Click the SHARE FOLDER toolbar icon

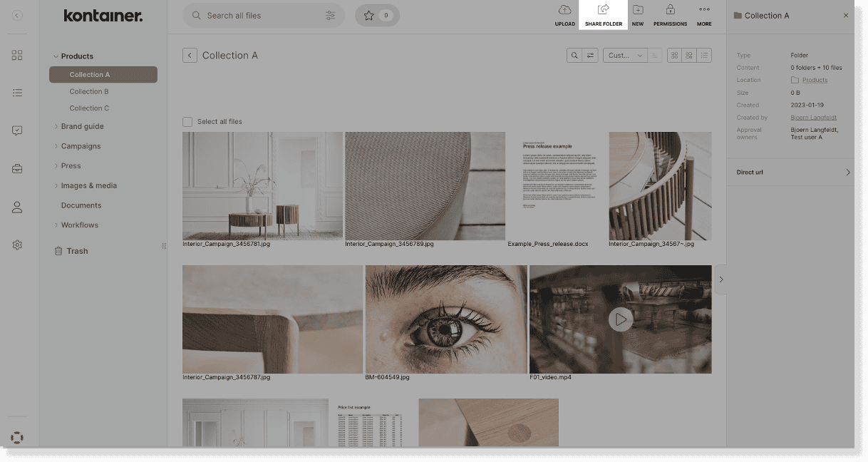pos(603,14)
